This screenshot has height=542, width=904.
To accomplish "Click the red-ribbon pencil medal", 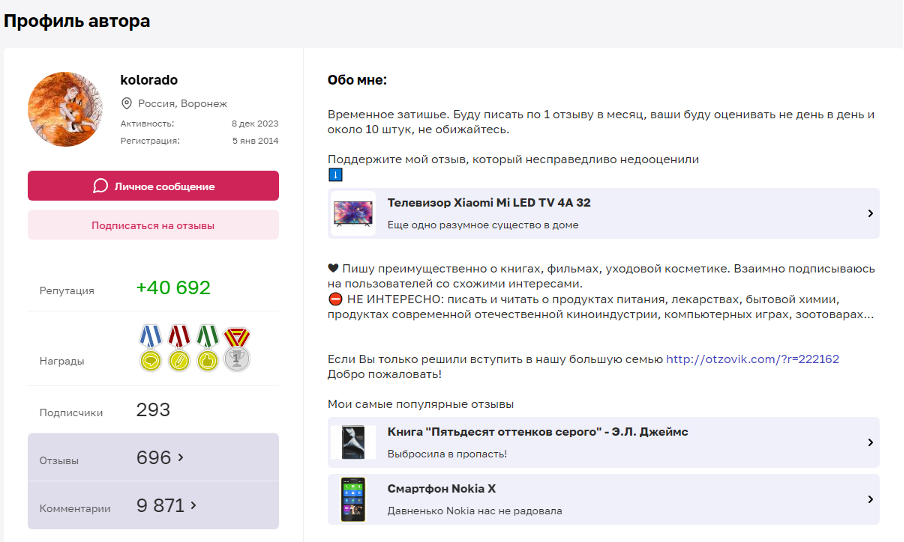I will click(x=179, y=348).
